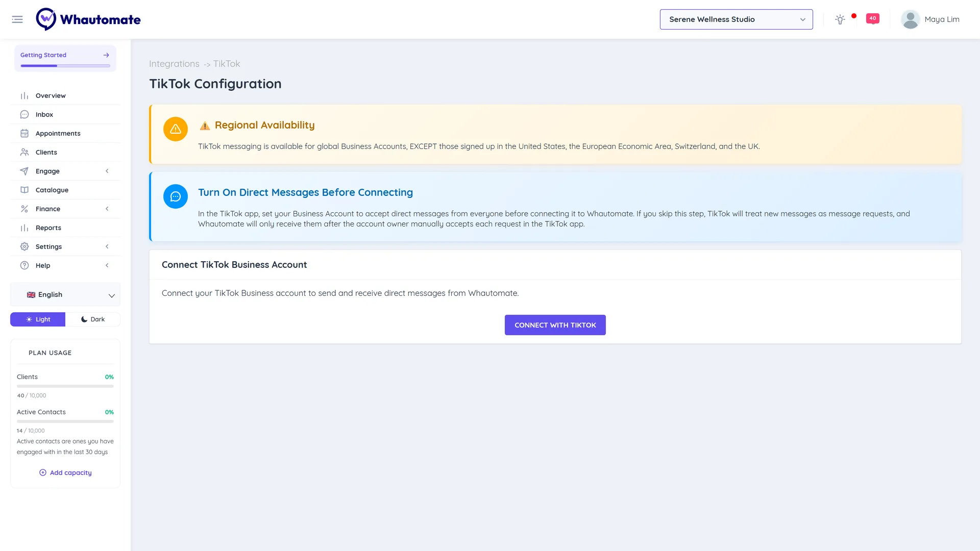Click the Reports chart icon
980x551 pixels.
24,228
